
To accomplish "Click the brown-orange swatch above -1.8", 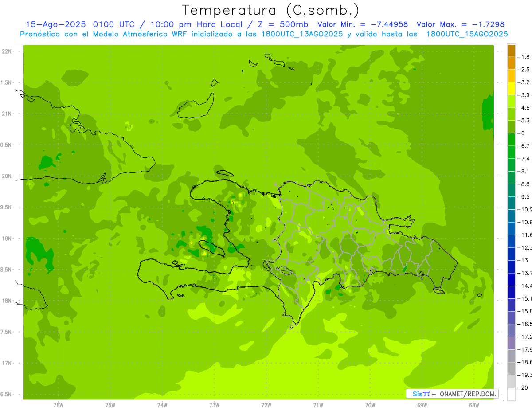I will [511, 51].
